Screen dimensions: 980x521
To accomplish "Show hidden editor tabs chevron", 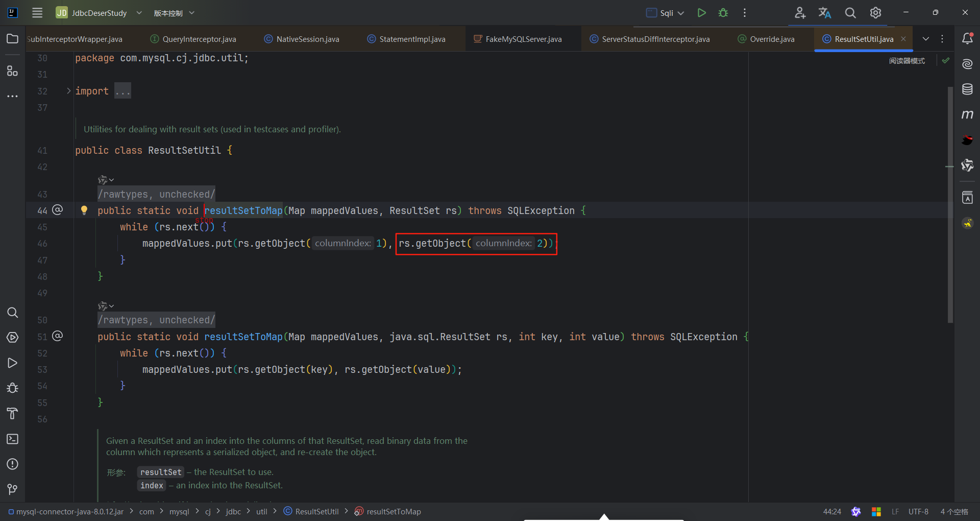I will tap(925, 39).
